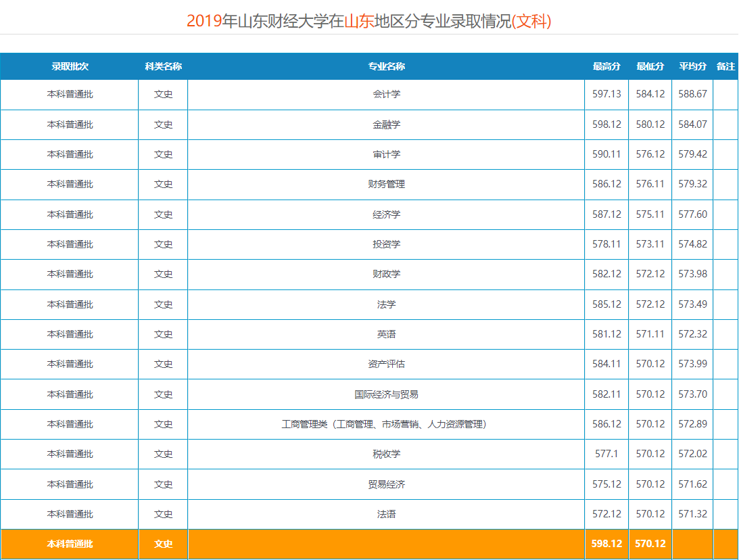Click the 平均分 column header
The width and height of the screenshot is (739, 560).
(692, 66)
